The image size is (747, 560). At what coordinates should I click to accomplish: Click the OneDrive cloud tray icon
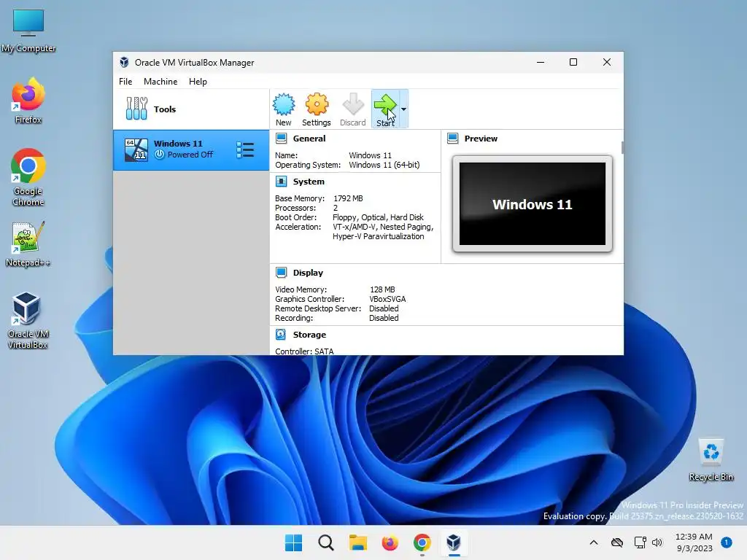pos(617,542)
